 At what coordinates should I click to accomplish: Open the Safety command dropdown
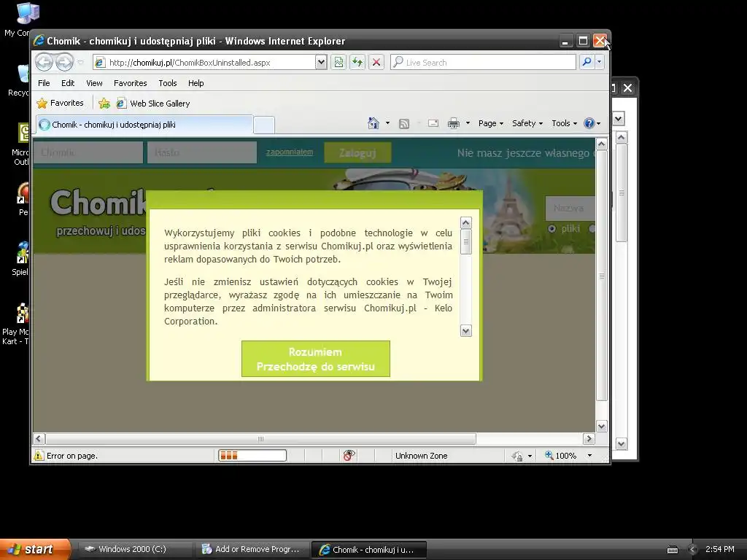[x=527, y=123]
